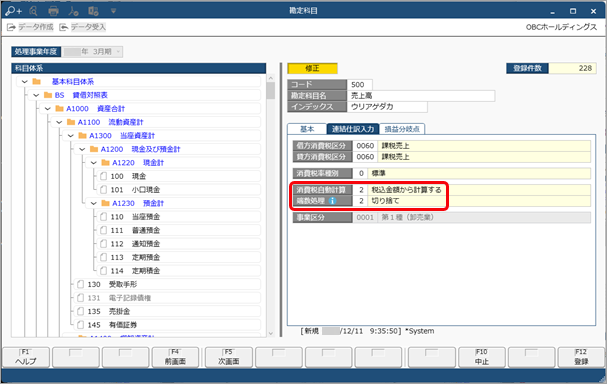Select folder icon of A1220 現金計
Viewport: 607px width, 384px height.
(106, 163)
